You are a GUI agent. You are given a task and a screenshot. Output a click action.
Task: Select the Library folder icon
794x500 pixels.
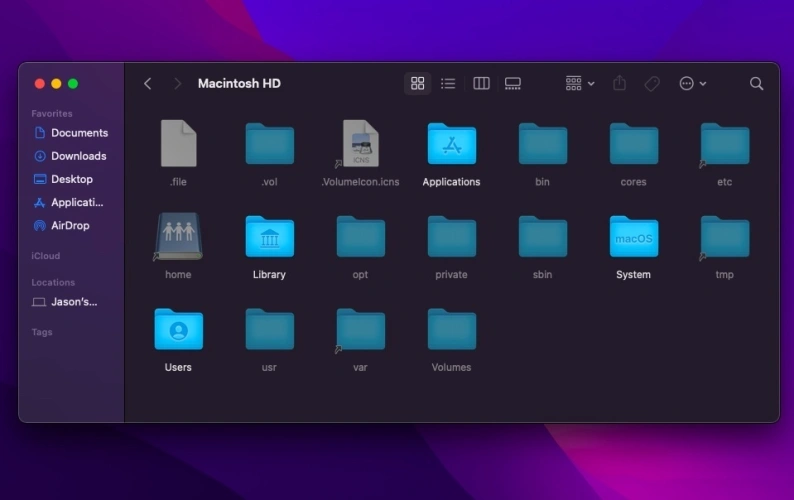click(269, 237)
